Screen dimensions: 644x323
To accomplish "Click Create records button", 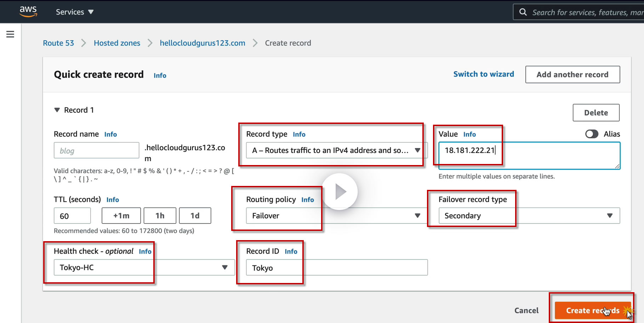I will [x=592, y=311].
